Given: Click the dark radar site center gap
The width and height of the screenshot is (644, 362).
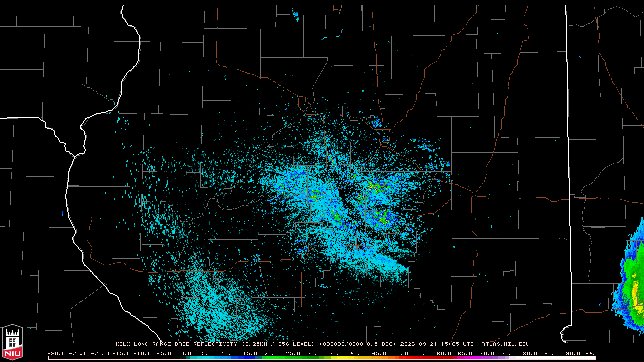Looking at the screenshot, I should coord(342,195).
